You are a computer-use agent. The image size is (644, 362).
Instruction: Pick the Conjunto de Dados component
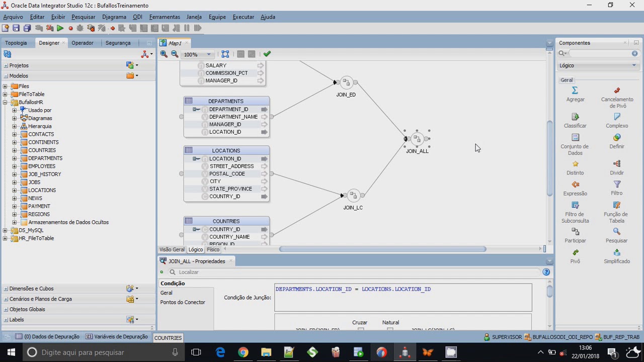[x=575, y=145]
